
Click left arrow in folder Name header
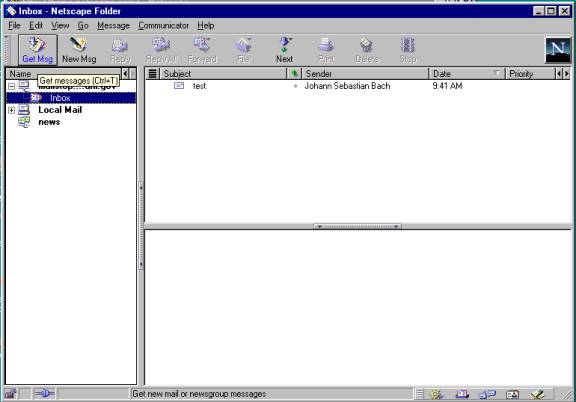coord(125,74)
